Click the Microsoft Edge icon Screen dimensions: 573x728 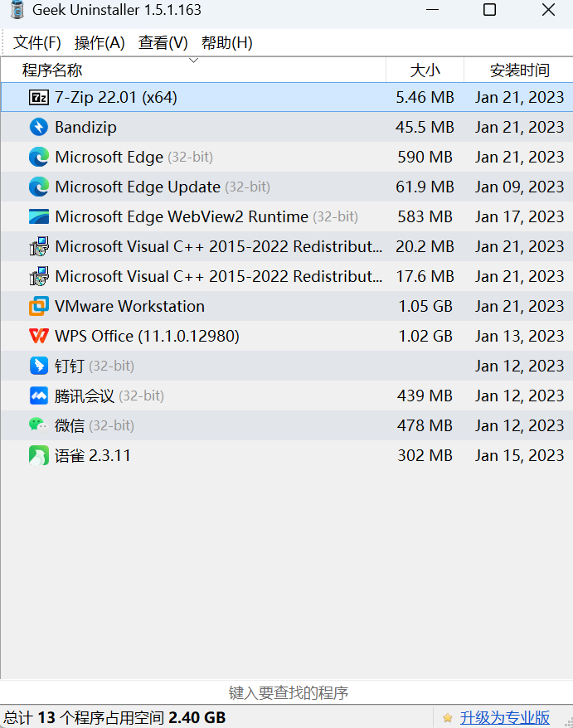38,157
